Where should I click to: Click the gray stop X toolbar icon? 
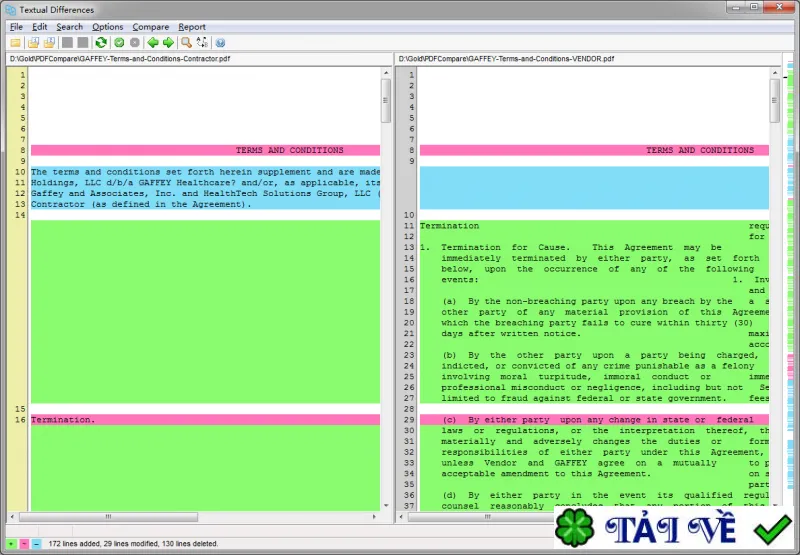tap(135, 43)
